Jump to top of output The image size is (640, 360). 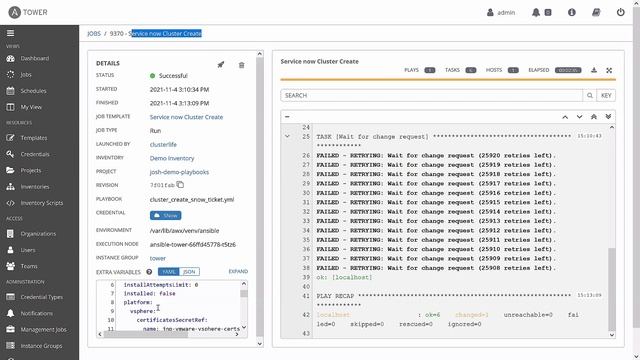tap(593, 117)
